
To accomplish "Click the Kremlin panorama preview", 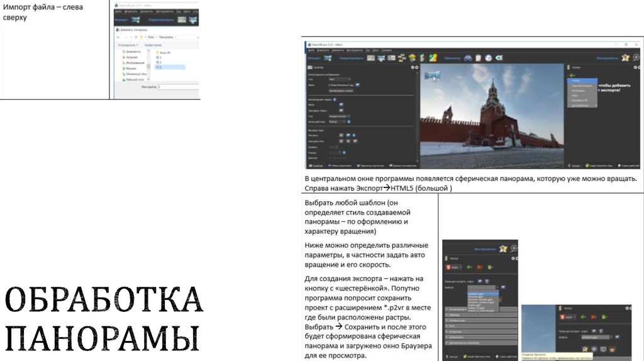I will point(492,116).
